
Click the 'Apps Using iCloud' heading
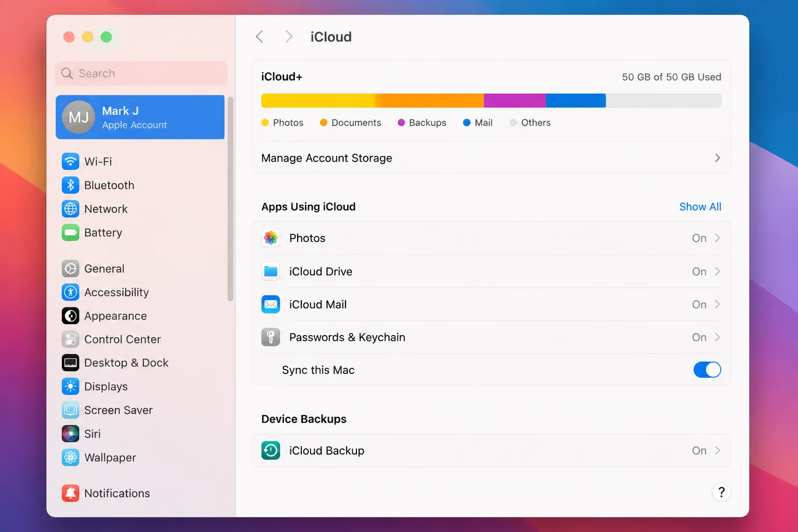point(309,207)
